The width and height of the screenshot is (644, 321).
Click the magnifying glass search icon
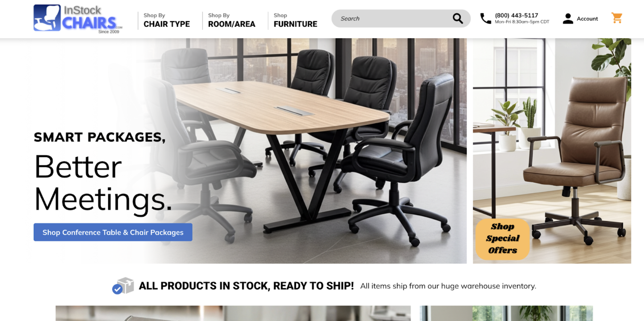pos(458,19)
